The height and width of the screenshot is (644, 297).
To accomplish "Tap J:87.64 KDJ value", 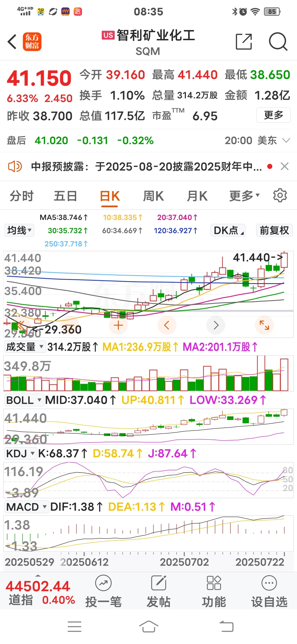I will click(x=172, y=453).
